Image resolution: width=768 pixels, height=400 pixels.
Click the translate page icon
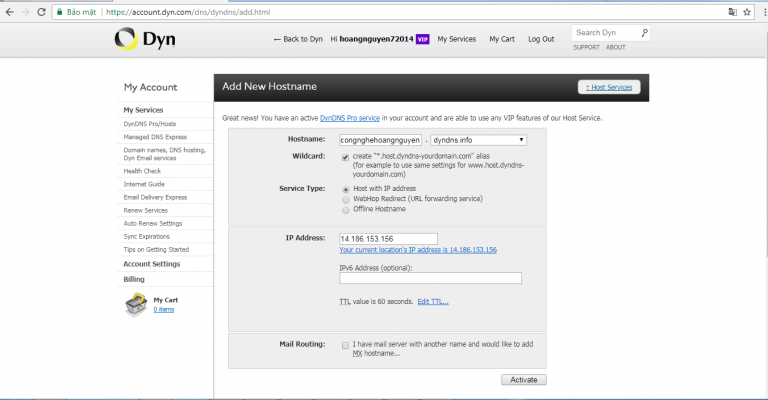732,12
